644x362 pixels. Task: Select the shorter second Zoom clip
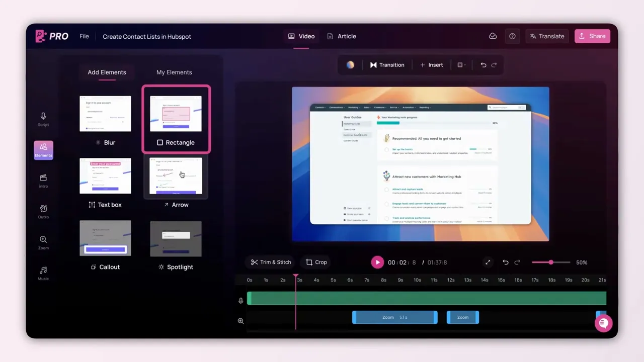[463, 317]
